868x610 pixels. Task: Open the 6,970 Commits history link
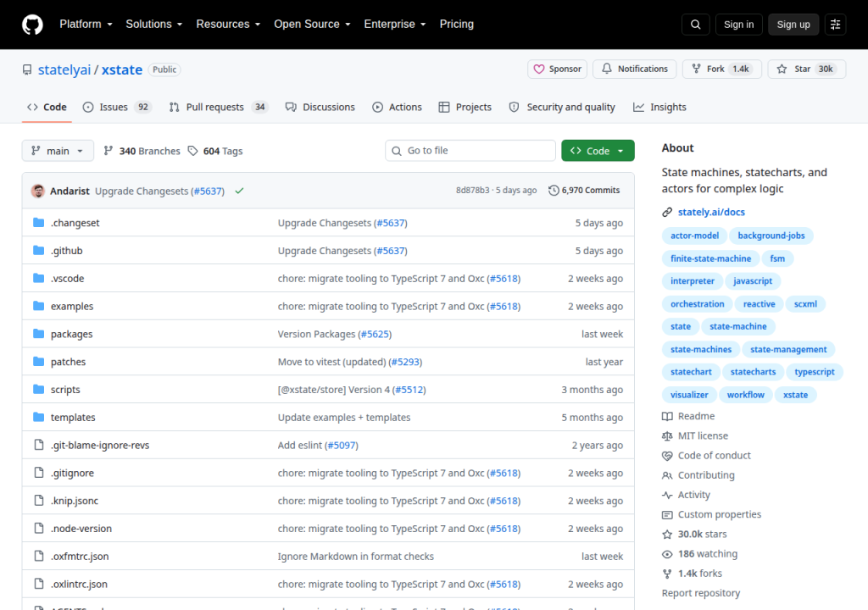tap(584, 191)
